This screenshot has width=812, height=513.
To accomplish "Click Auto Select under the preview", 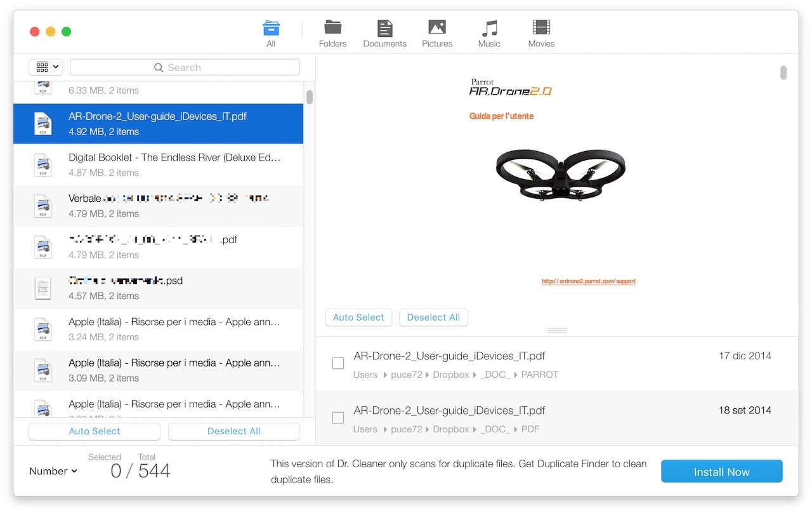I will point(358,317).
